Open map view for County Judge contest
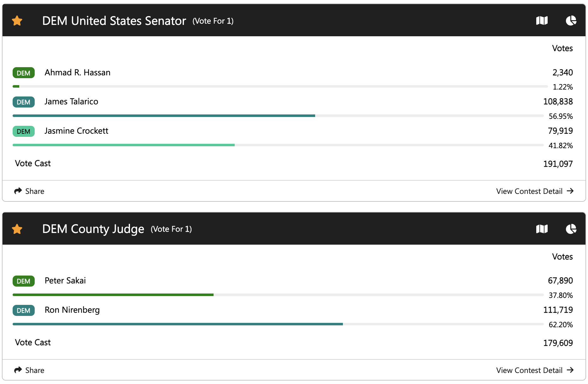The height and width of the screenshot is (384, 588). [542, 229]
